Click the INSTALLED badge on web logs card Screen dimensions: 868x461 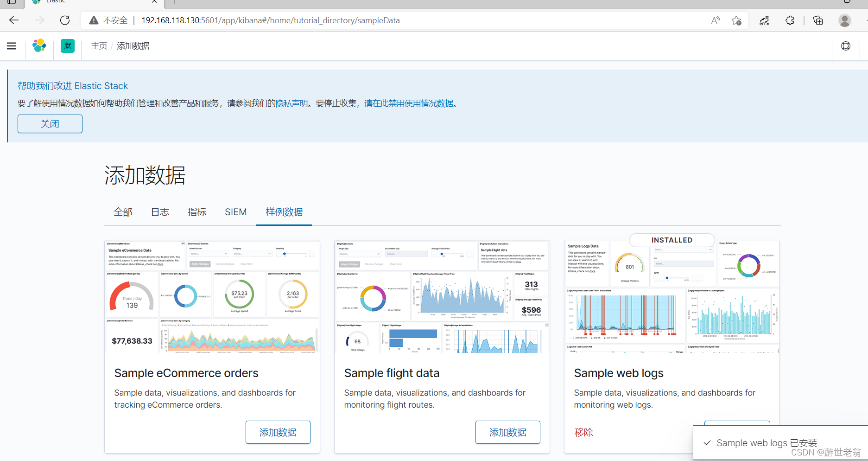pyautogui.click(x=672, y=240)
